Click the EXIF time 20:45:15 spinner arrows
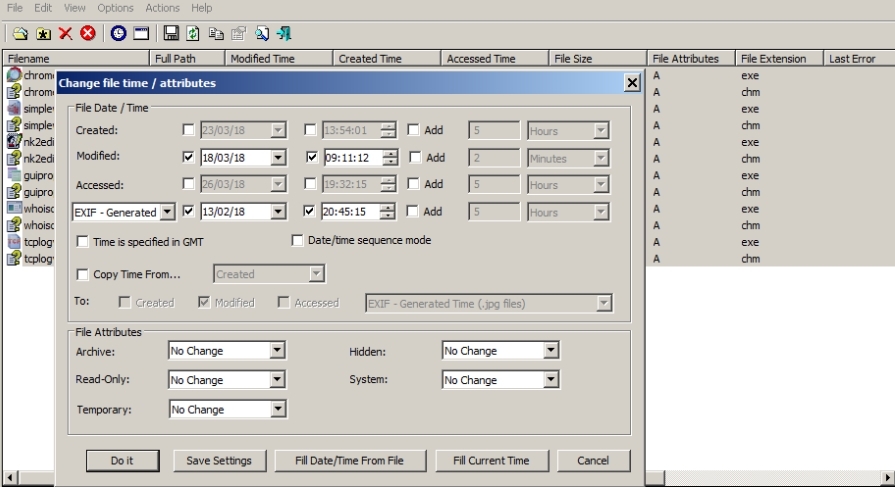The image size is (895, 487). [x=388, y=212]
